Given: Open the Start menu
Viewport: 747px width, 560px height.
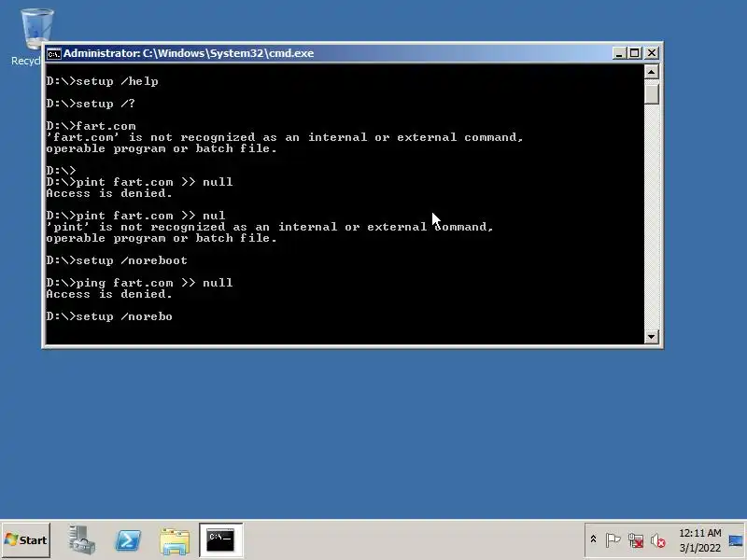Looking at the screenshot, I should [x=26, y=540].
